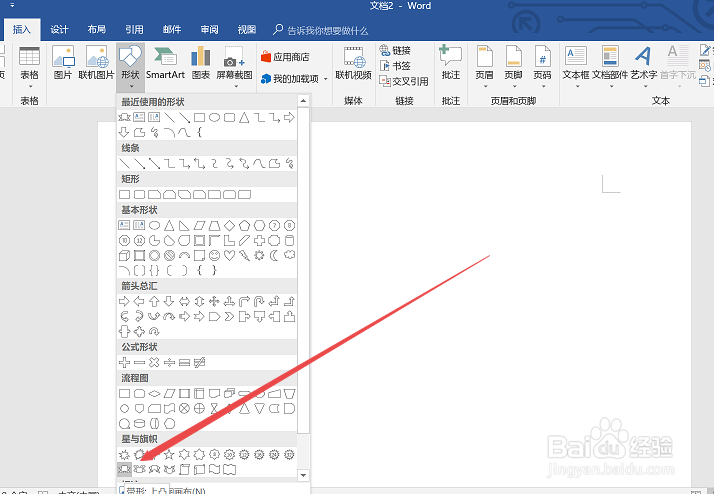Select the straight line in 线条 section
The height and width of the screenshot is (494, 714).
[124, 163]
